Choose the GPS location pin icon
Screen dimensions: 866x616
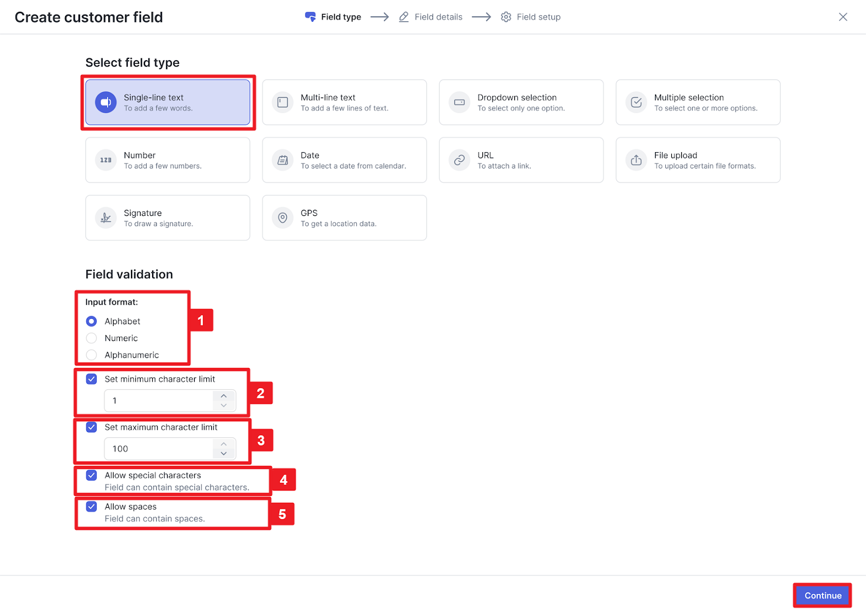[283, 218]
